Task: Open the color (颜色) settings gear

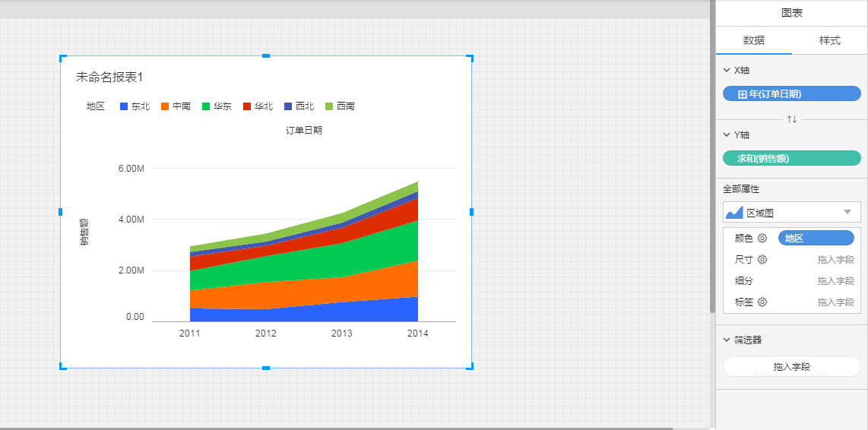Action: tap(762, 239)
